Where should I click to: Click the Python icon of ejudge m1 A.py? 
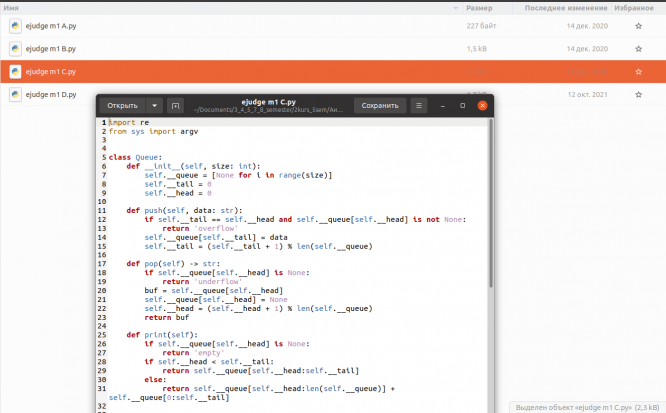[x=15, y=26]
